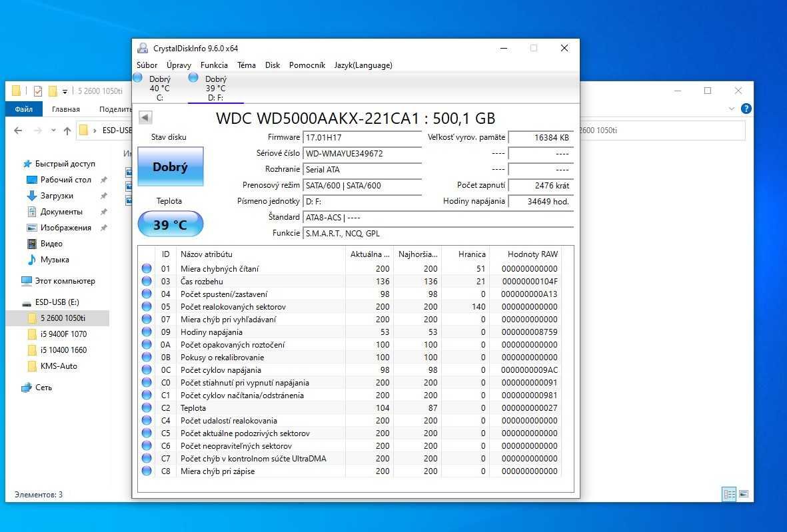Open the Pomocník menu
This screenshot has height=532, width=787.
click(x=307, y=65)
